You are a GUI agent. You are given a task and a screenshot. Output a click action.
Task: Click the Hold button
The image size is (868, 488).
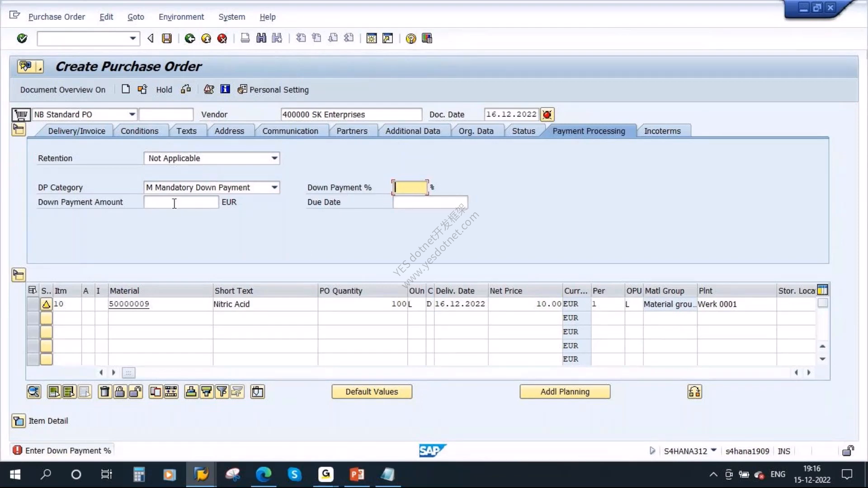coord(164,89)
